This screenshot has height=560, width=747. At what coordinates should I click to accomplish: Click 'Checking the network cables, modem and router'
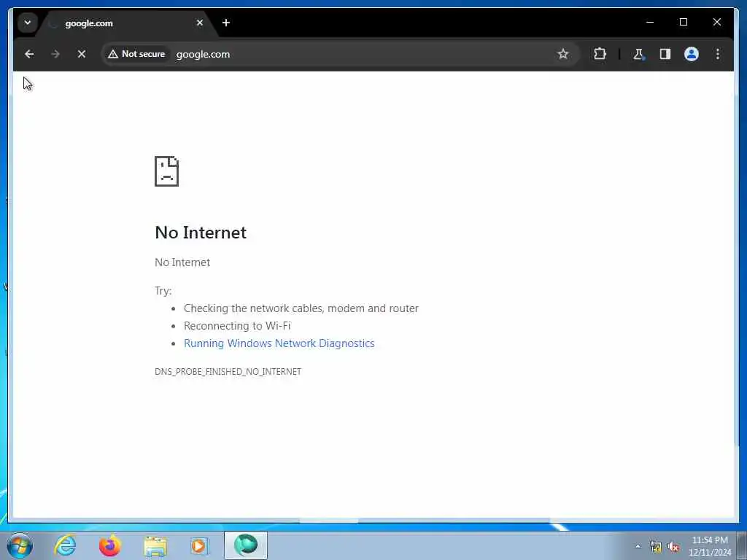pos(301,308)
